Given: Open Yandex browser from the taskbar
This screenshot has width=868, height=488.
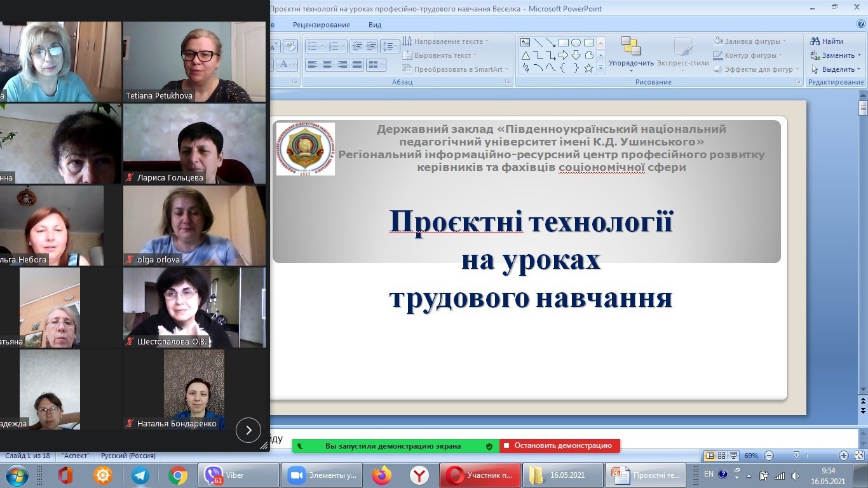Looking at the screenshot, I should point(419,475).
